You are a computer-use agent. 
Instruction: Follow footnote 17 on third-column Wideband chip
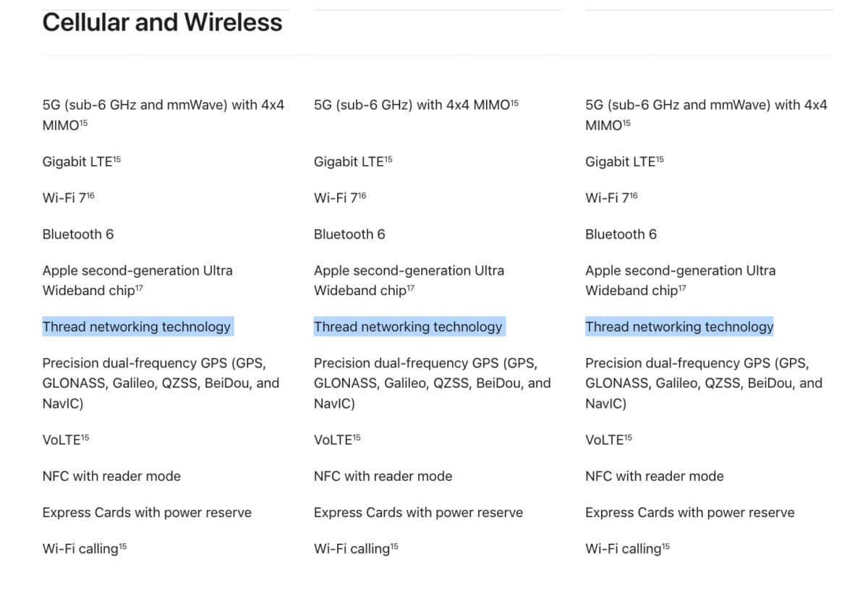(x=682, y=288)
